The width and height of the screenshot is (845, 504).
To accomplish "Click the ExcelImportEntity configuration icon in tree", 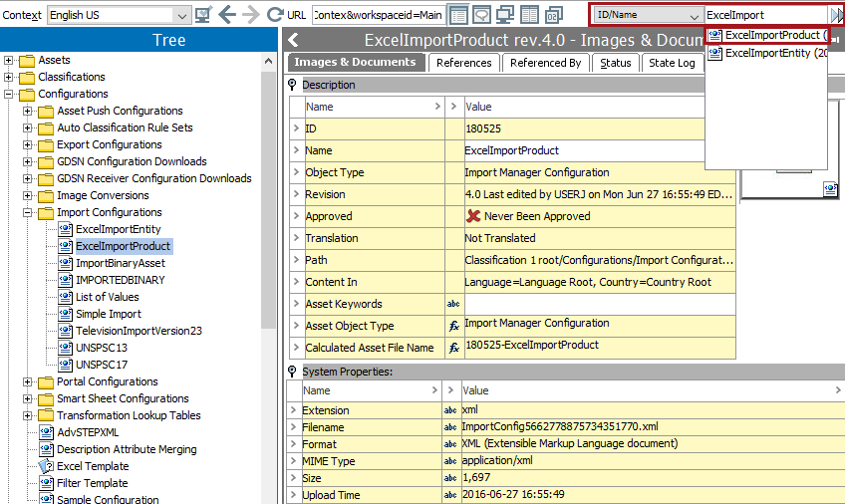I will click(67, 229).
